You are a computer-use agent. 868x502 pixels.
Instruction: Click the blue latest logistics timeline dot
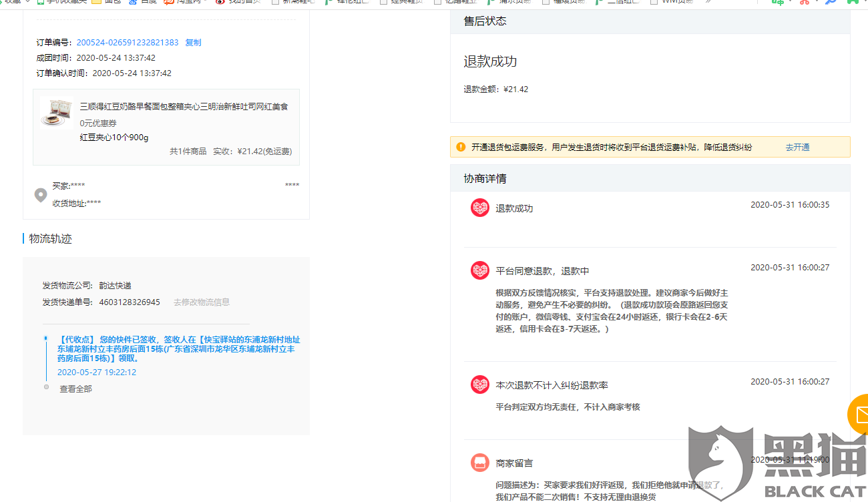tap(46, 339)
